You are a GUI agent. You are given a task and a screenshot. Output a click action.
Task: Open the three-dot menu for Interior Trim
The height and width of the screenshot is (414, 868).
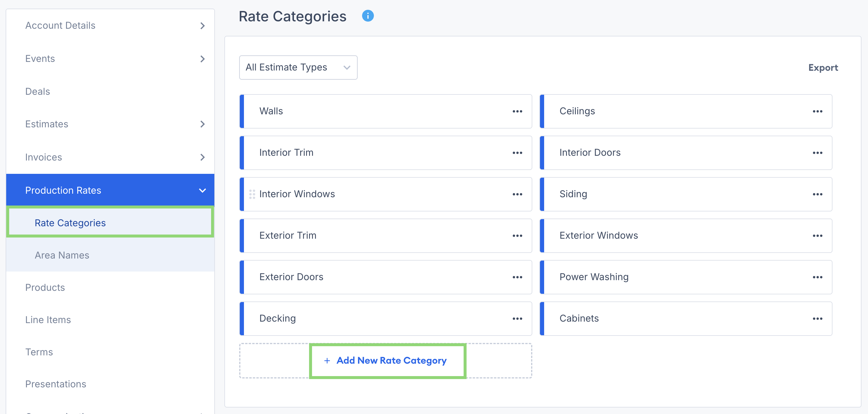pos(517,153)
